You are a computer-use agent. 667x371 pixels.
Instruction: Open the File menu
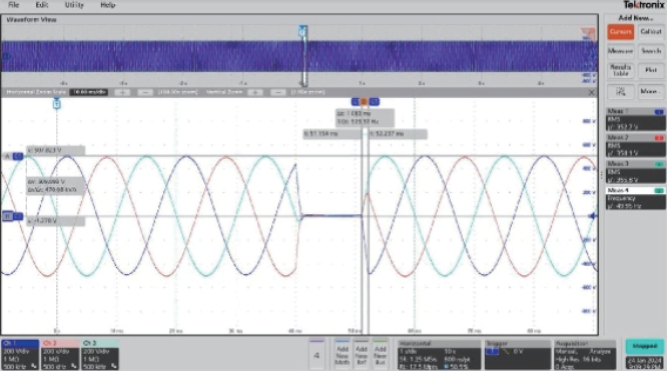(14, 5)
